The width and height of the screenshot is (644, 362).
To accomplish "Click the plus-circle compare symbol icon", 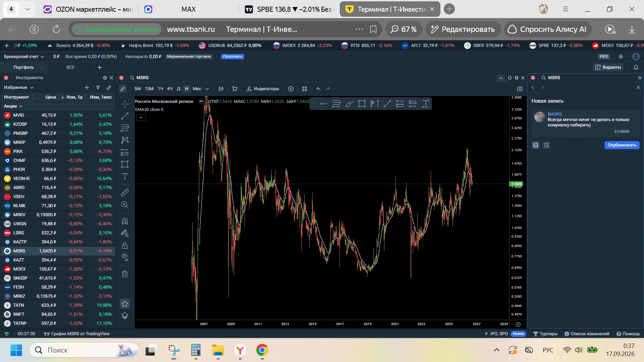I will [x=291, y=89].
